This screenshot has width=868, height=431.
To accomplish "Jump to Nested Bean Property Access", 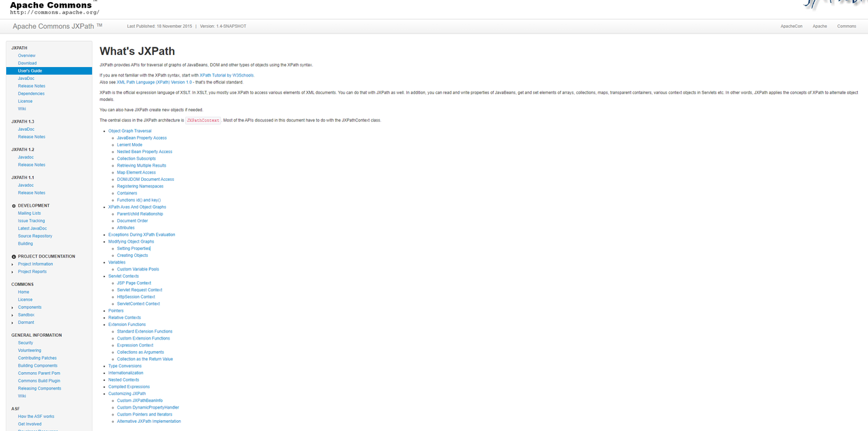I will pos(144,152).
